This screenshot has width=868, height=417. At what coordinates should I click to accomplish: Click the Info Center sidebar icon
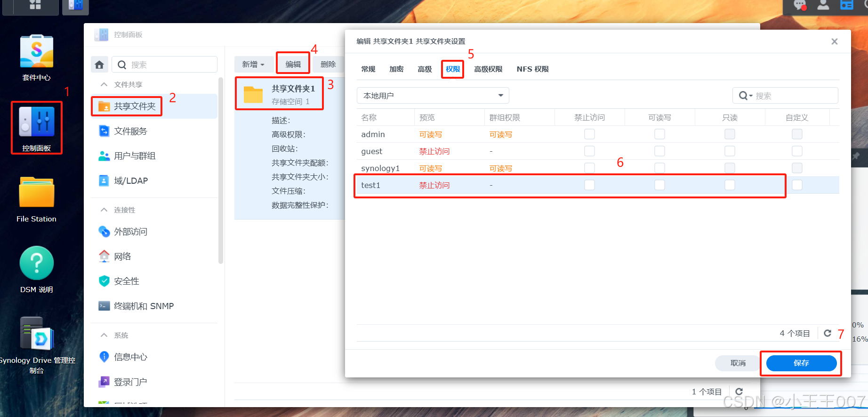pos(104,357)
